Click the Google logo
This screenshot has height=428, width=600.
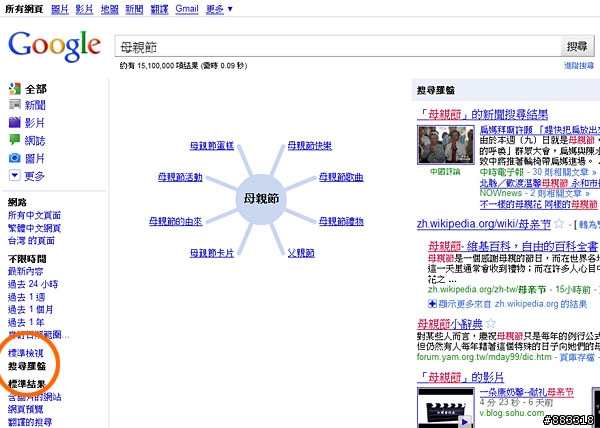point(54,46)
